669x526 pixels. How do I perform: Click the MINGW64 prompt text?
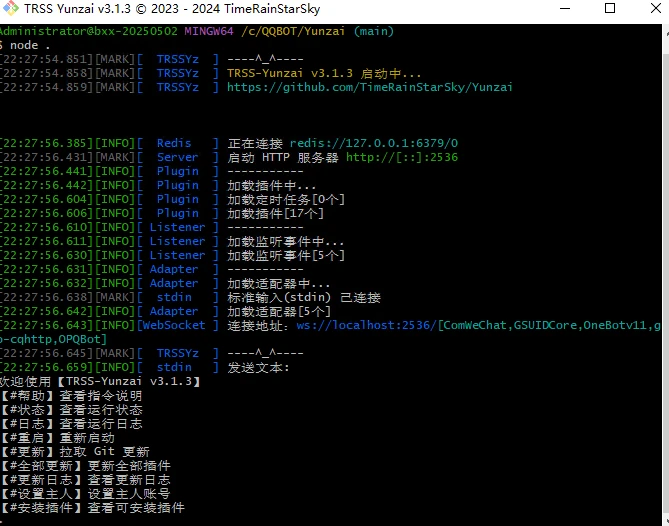click(x=209, y=31)
